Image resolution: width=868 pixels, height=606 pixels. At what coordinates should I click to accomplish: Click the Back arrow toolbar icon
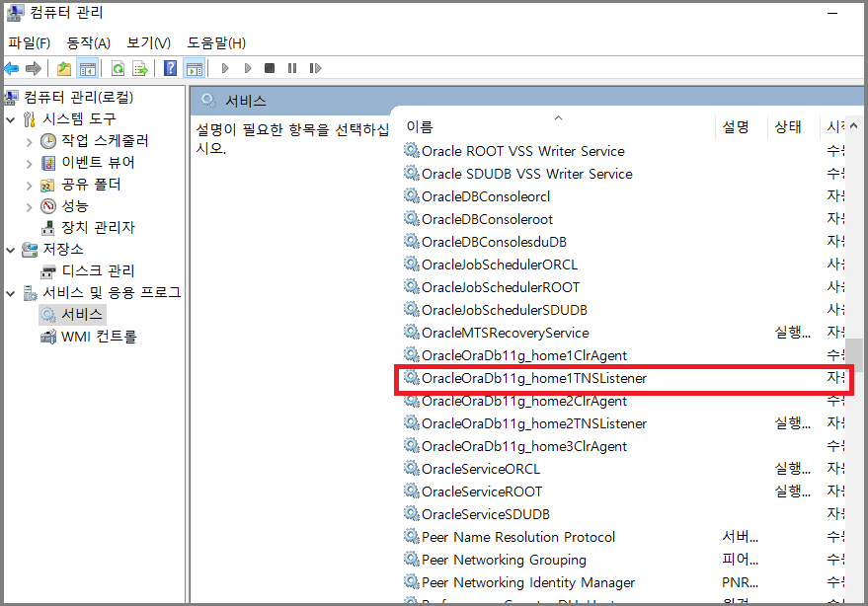pyautogui.click(x=12, y=69)
